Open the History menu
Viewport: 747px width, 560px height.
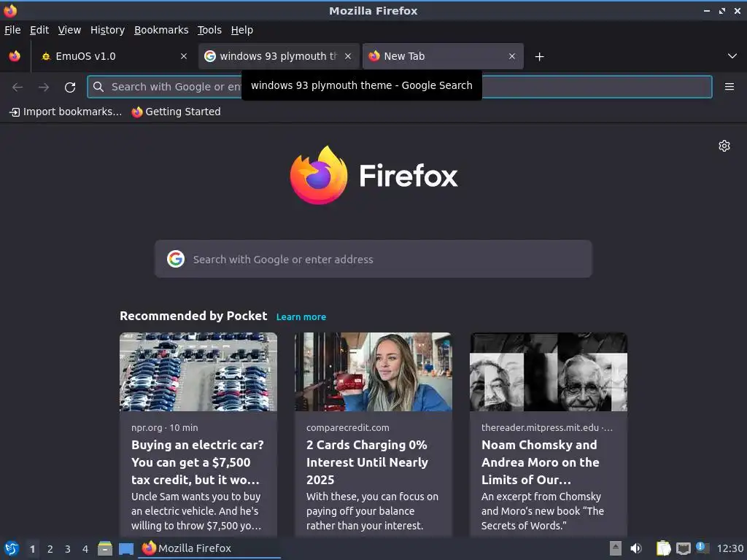pos(107,30)
